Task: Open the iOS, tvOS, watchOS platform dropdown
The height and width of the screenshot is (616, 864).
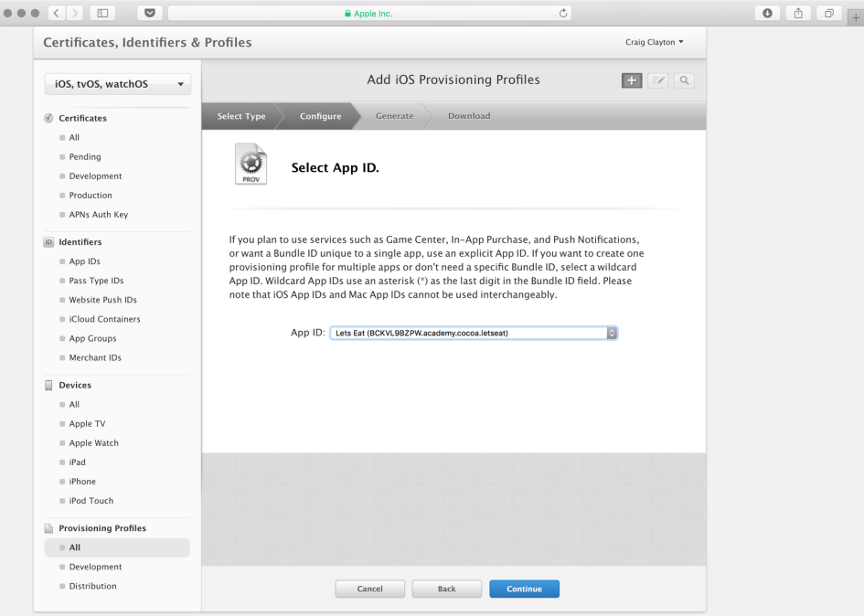Action: click(118, 84)
